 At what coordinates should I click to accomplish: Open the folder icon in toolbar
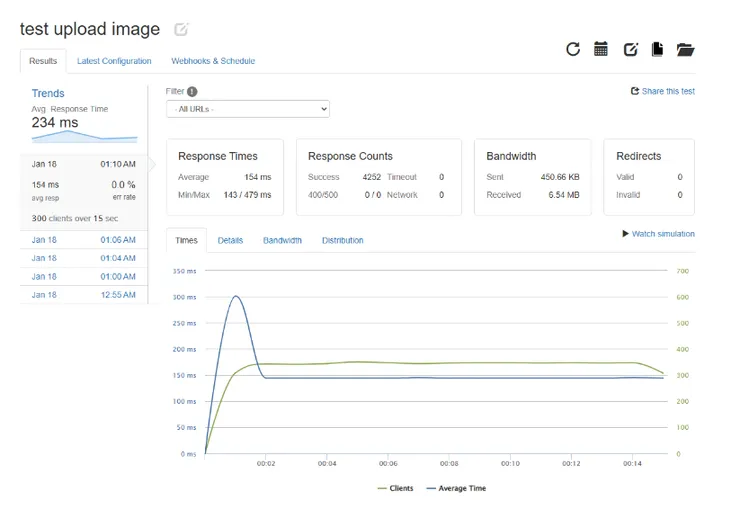685,49
